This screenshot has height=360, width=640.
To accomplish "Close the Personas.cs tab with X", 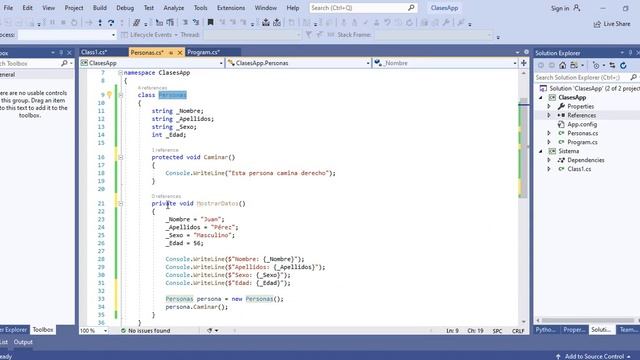I will point(180,53).
